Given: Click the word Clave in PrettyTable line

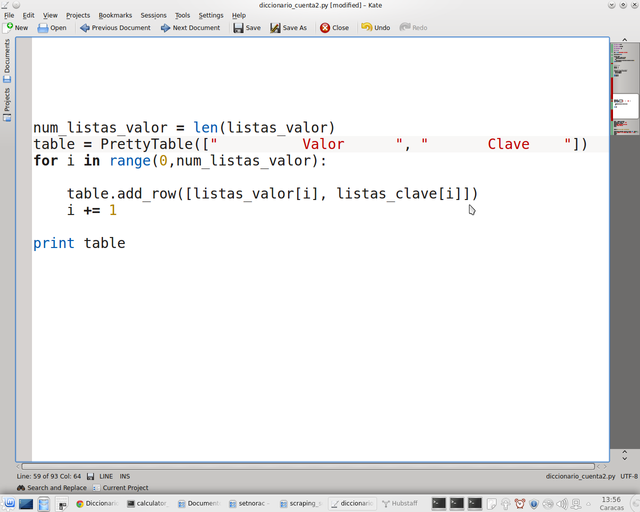Looking at the screenshot, I should coord(508,144).
